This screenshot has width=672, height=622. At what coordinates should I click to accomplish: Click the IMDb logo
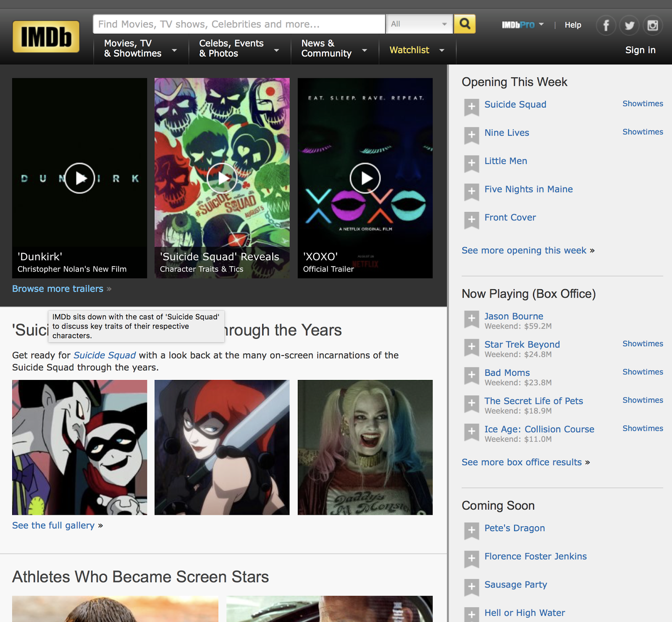(46, 37)
